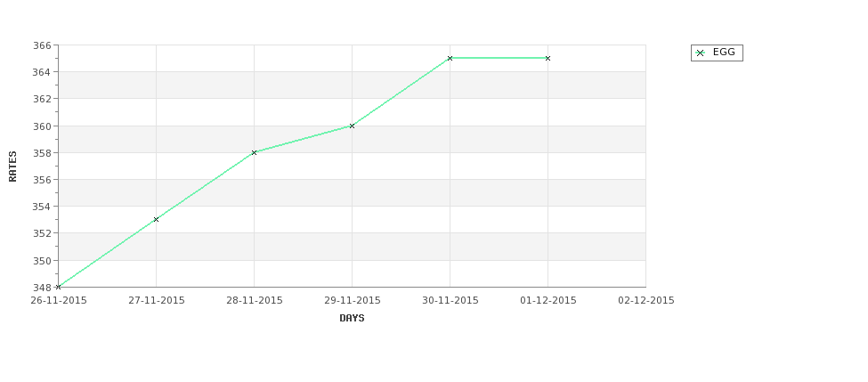The width and height of the screenshot is (868, 382).
Task: Click the 02-12-2015 x-axis label
Action: (x=646, y=300)
